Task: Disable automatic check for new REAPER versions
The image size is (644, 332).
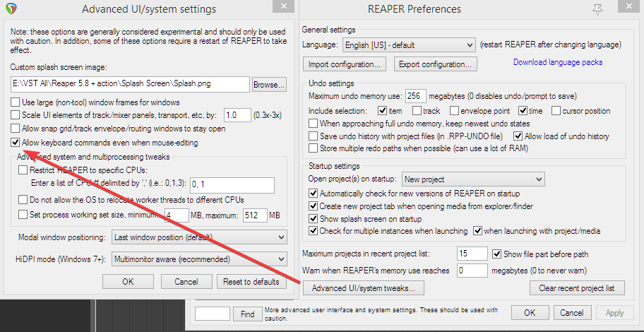Action: coord(313,193)
